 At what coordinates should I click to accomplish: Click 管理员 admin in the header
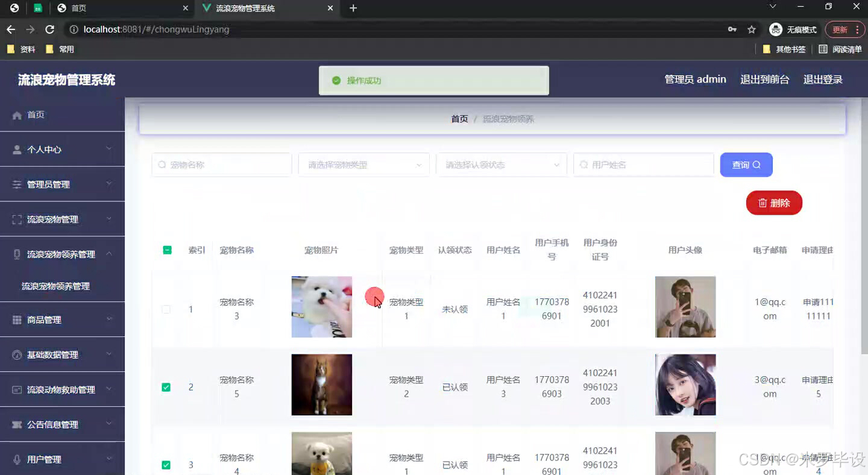[x=695, y=80]
